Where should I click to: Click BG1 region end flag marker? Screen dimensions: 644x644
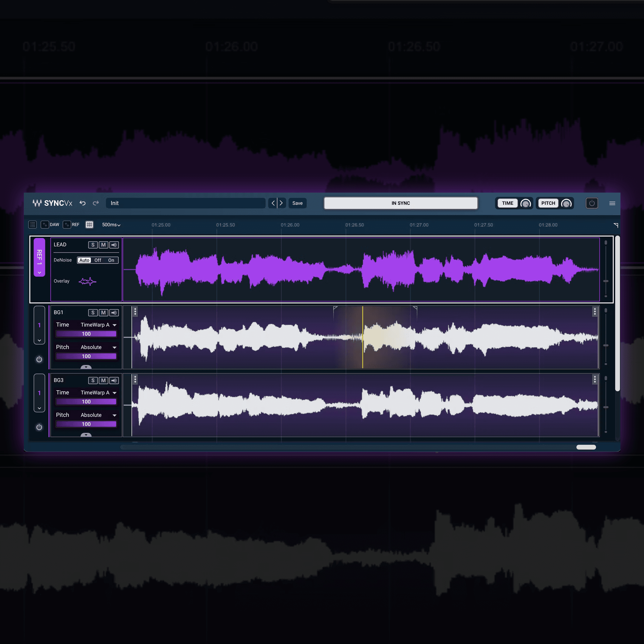coord(415,308)
